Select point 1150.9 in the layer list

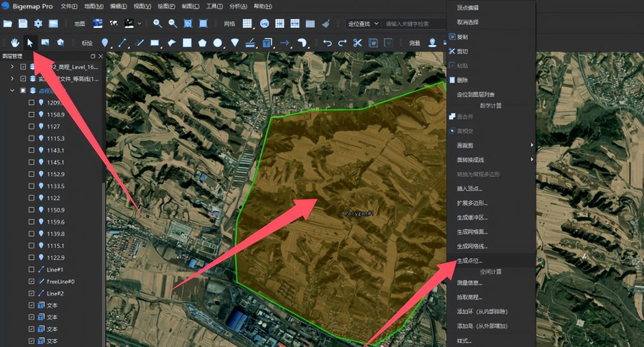tap(55, 210)
